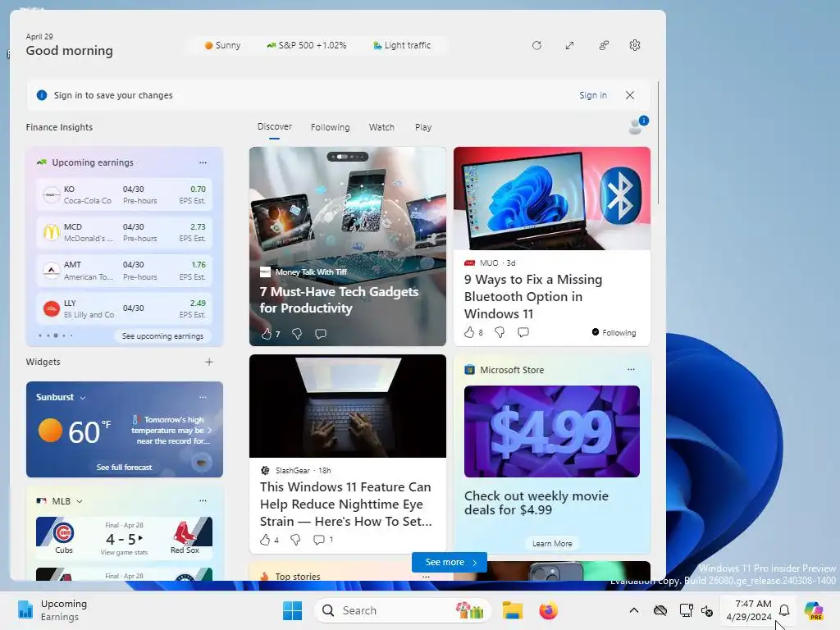This screenshot has height=630, width=840.
Task: Open the widgets settings gear
Action: (x=635, y=46)
